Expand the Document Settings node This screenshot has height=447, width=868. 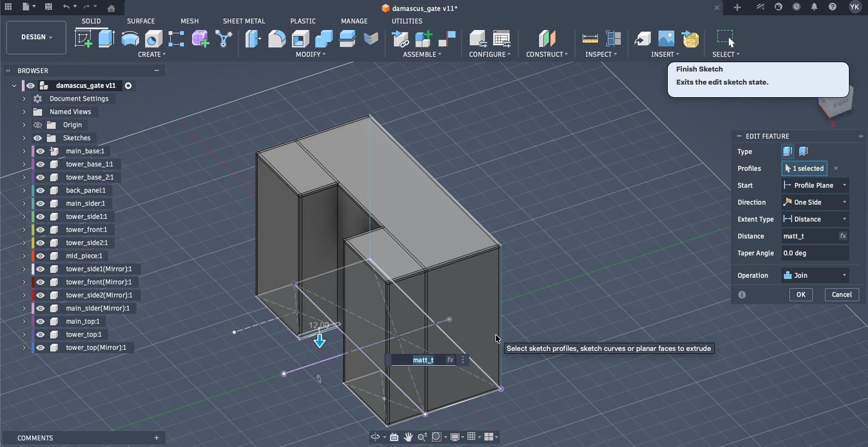tap(24, 99)
